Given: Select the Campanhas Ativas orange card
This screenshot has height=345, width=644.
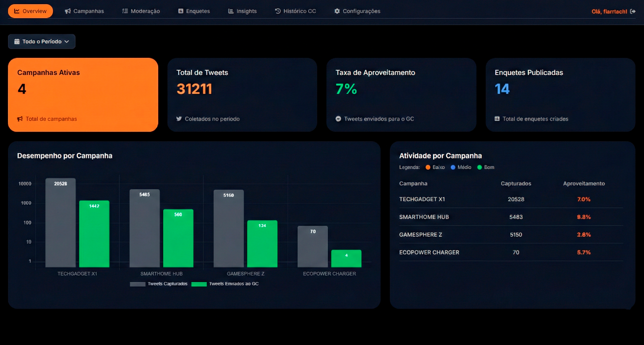Looking at the screenshot, I should point(83,95).
